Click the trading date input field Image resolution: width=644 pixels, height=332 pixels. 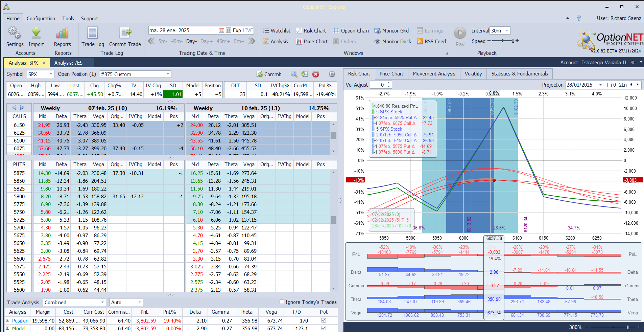[183, 30]
